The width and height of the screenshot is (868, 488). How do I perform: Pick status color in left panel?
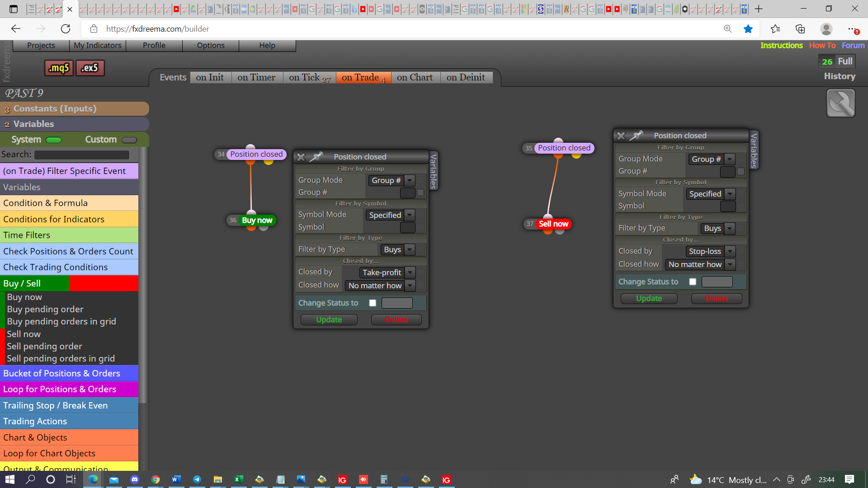(397, 303)
